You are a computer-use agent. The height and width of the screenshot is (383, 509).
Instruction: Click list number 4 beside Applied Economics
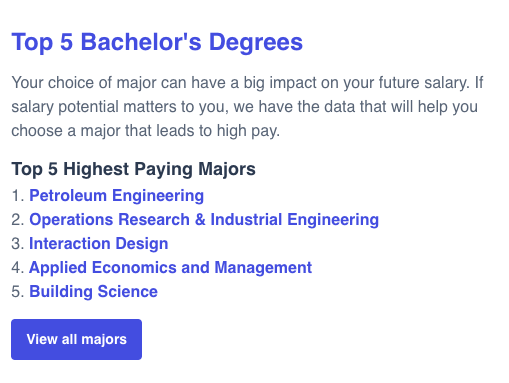coord(17,268)
